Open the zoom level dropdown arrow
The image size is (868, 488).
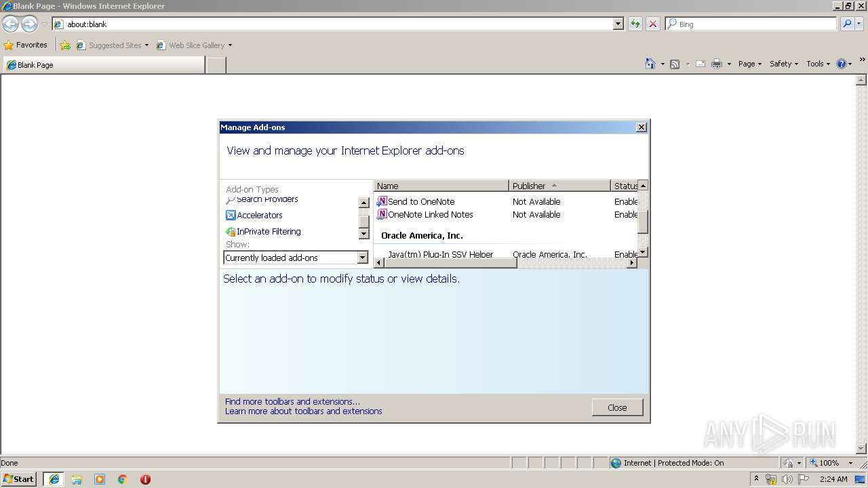(x=850, y=463)
